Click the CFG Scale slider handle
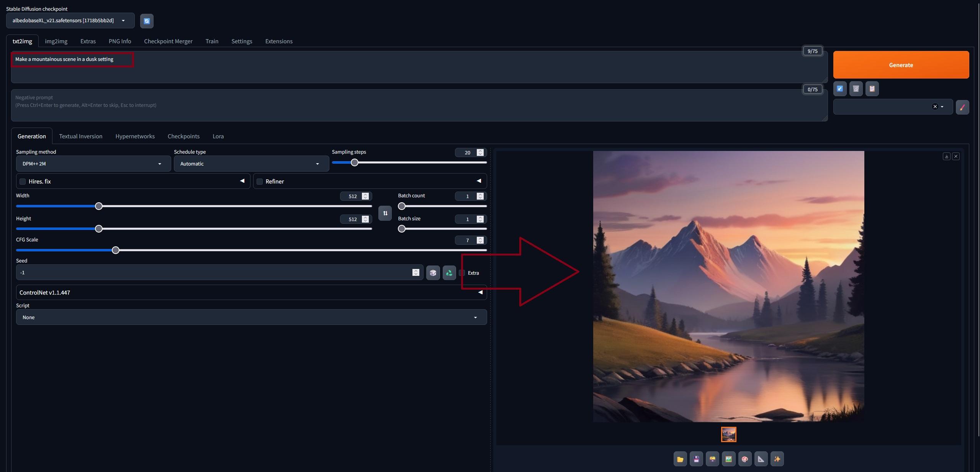The image size is (980, 472). tap(115, 250)
